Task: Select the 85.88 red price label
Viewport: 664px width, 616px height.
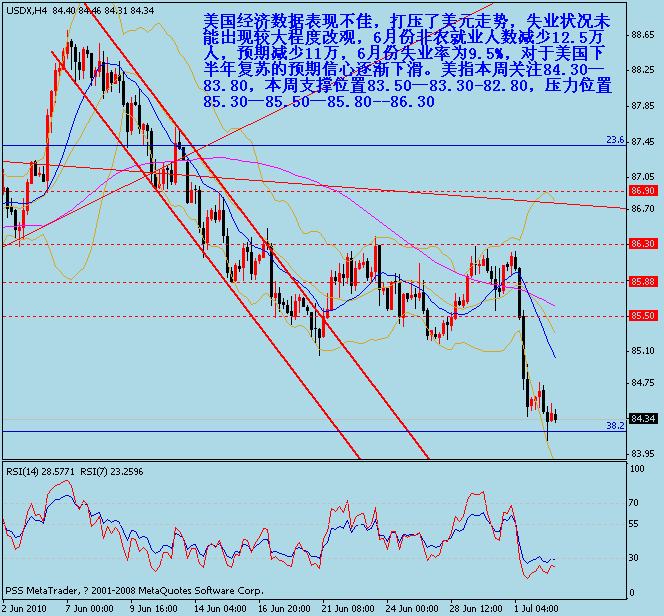Action: tap(643, 282)
